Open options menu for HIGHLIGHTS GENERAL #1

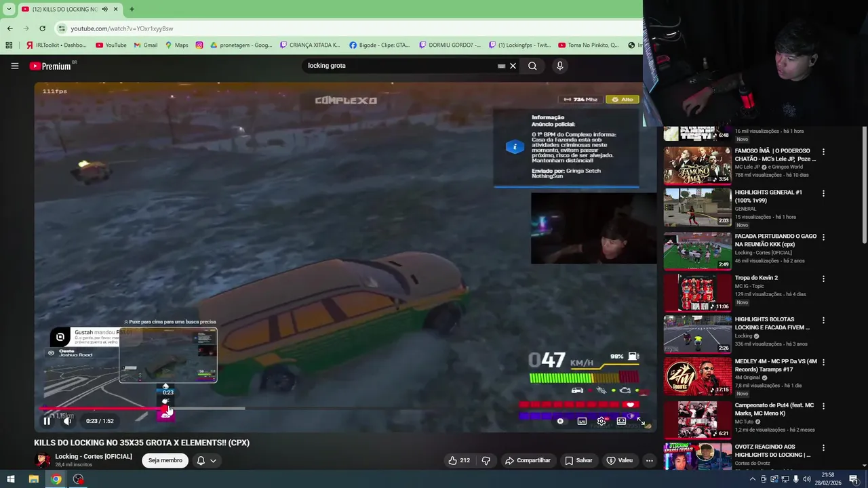pyautogui.click(x=823, y=193)
